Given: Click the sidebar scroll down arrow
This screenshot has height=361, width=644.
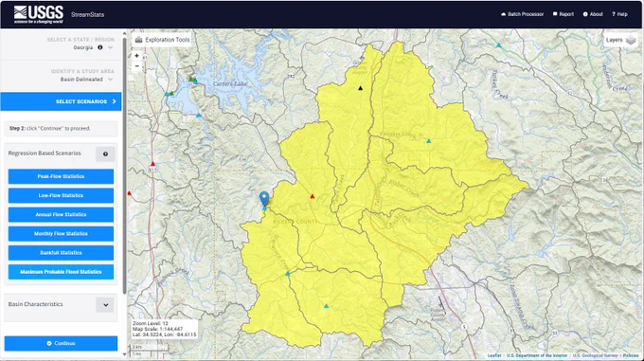Looking at the screenshot, I should [124, 353].
